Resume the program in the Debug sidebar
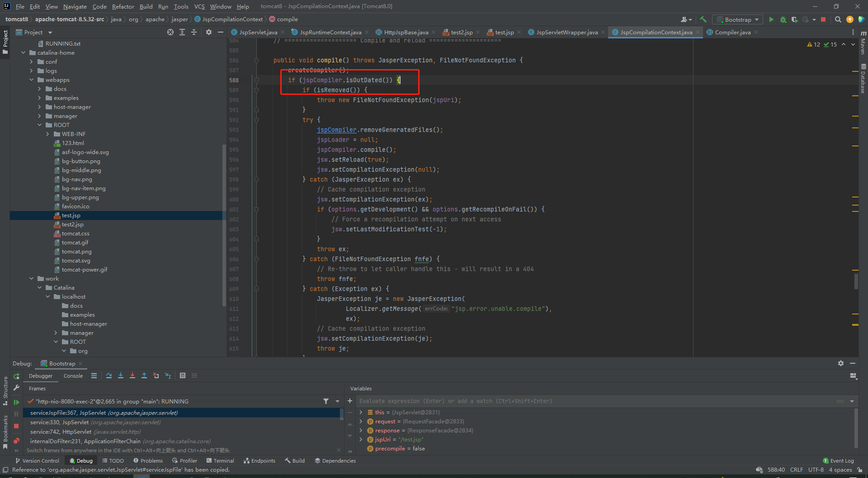Screen dimensions: 868x478 pyautogui.click(x=16, y=402)
